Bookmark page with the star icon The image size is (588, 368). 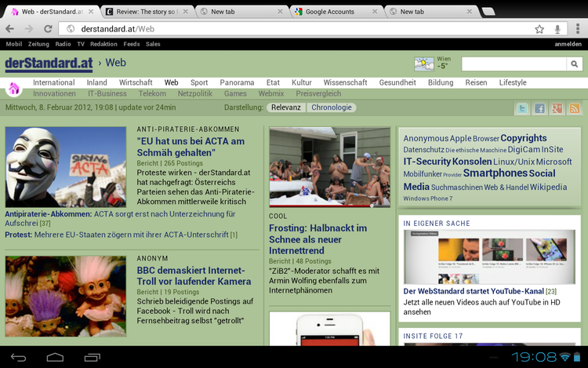point(539,29)
